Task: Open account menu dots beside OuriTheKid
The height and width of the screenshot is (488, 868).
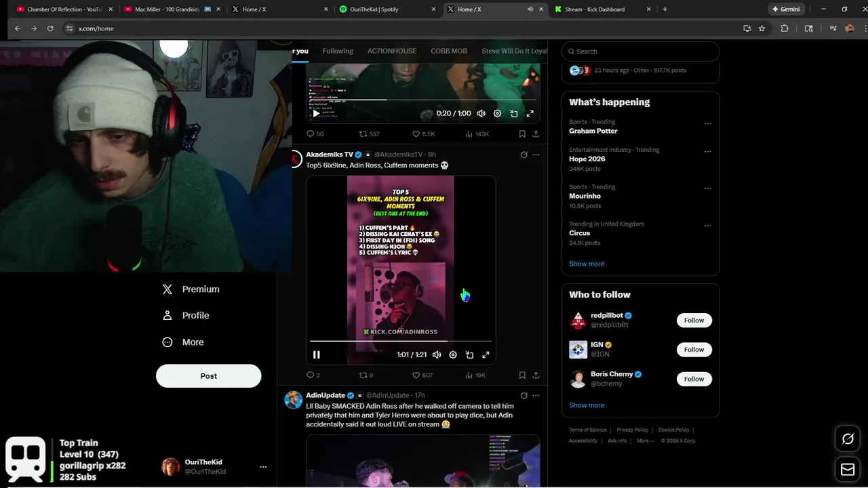Action: coord(263,466)
